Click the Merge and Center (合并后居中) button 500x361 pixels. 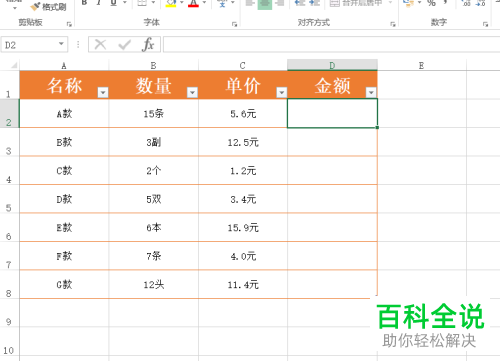pos(356,3)
